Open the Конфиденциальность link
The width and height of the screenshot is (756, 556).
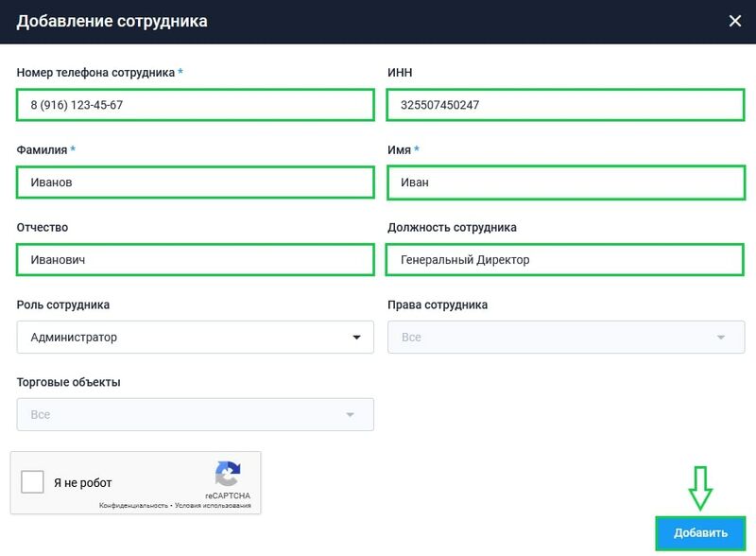[133, 505]
